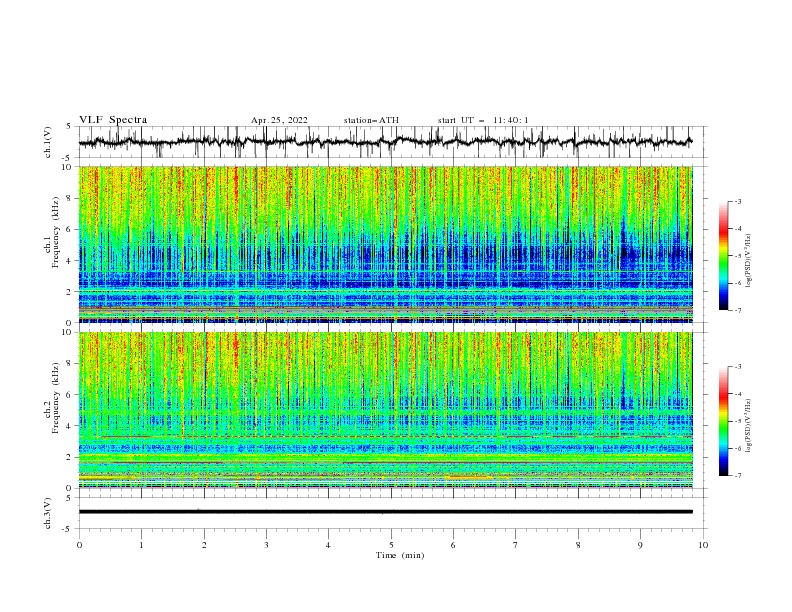Click the "-7" label on ch.1 color bar
The image size is (792, 612).
(737, 310)
